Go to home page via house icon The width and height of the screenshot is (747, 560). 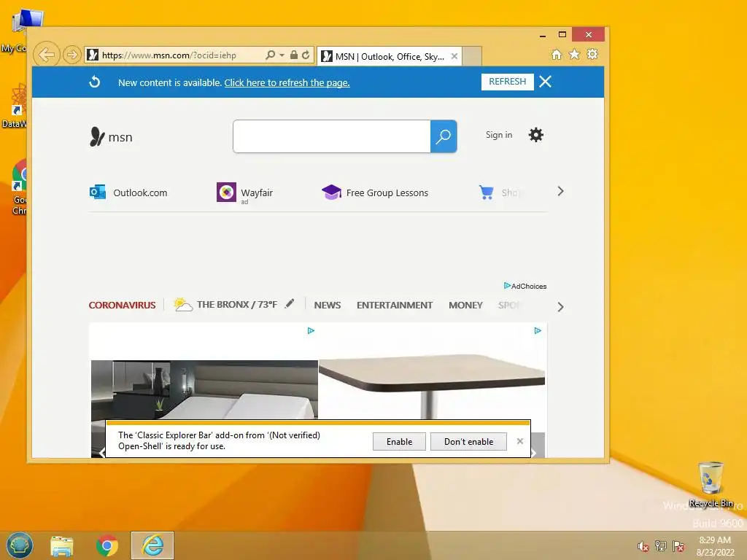pyautogui.click(x=557, y=54)
